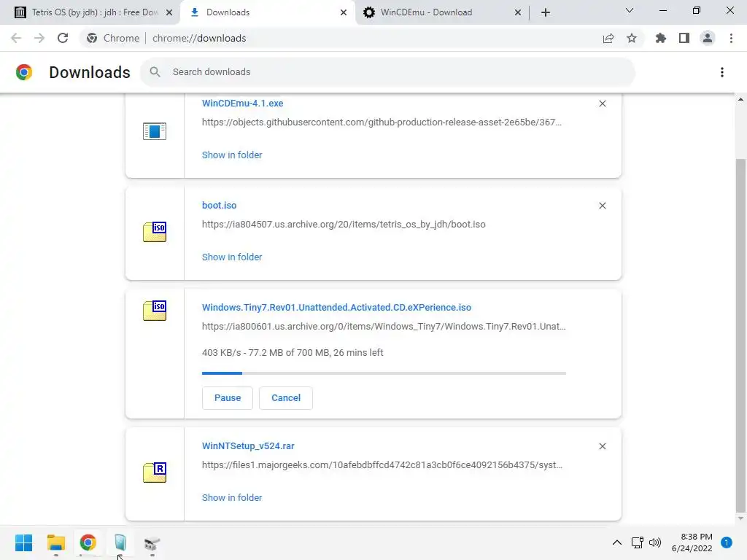The height and width of the screenshot is (560, 747).
Task: Open the volume tray icon
Action: [655, 542]
